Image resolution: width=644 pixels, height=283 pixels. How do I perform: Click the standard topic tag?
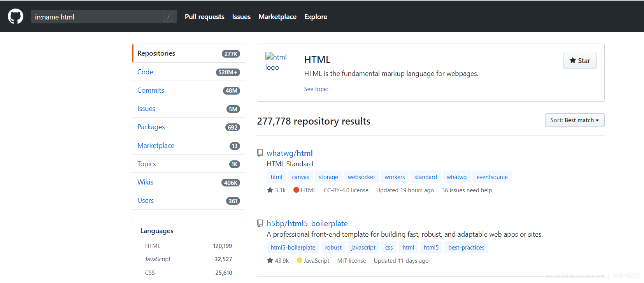tap(426, 177)
